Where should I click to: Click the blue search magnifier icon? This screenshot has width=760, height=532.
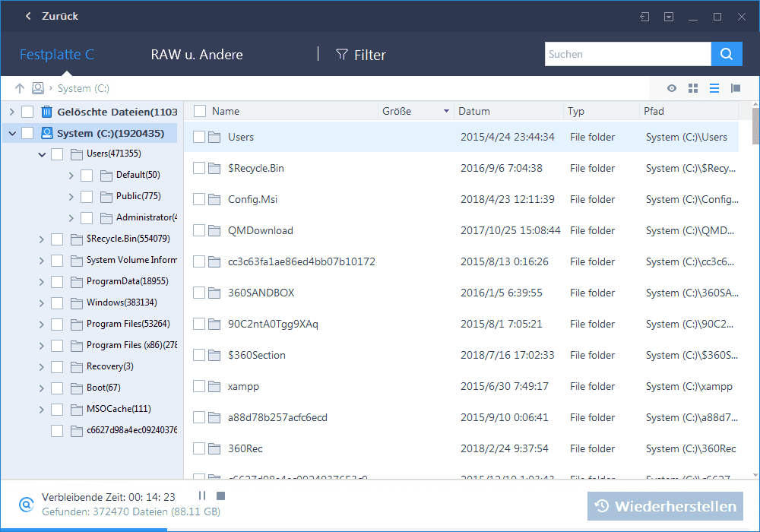pyautogui.click(x=727, y=54)
